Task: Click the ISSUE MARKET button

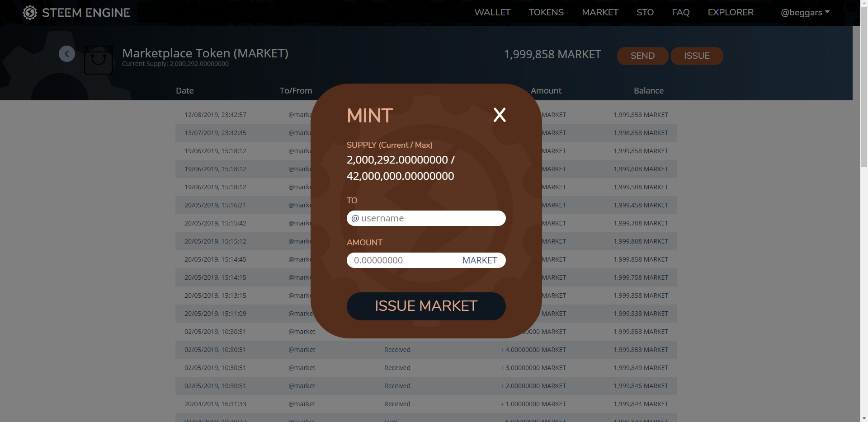Action: pyautogui.click(x=426, y=306)
